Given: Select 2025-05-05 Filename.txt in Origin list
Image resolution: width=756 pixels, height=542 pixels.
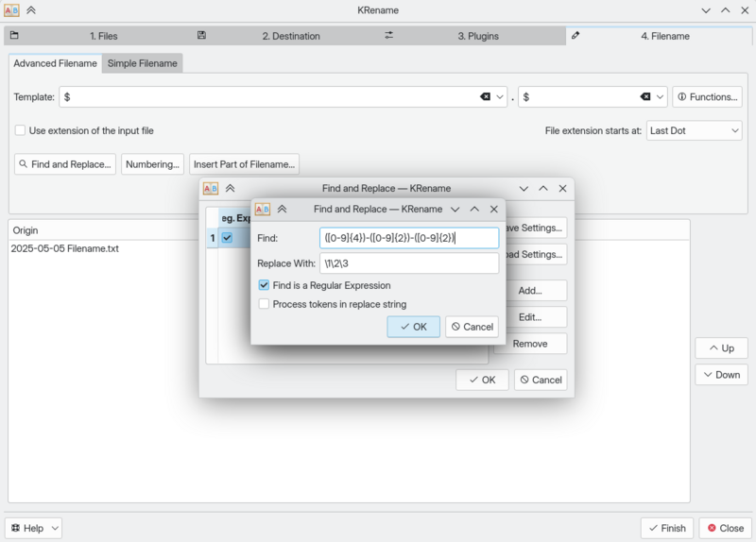Looking at the screenshot, I should tap(64, 248).
